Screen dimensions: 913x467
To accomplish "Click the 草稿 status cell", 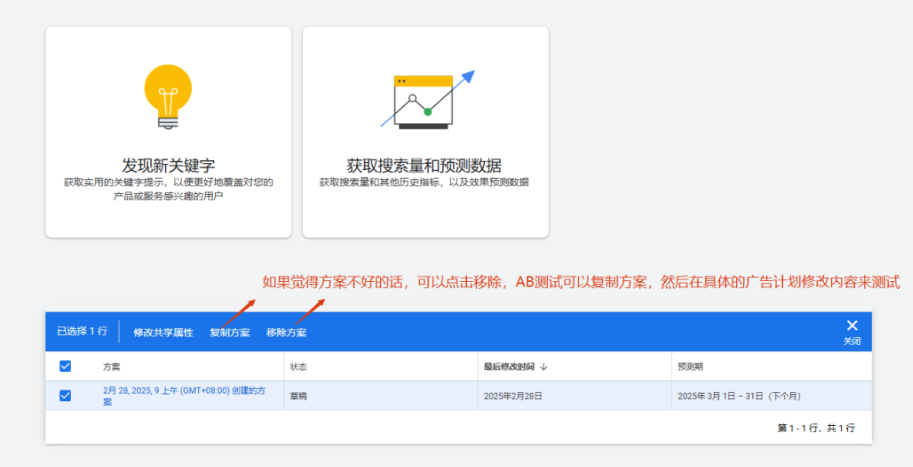I will pos(299,396).
